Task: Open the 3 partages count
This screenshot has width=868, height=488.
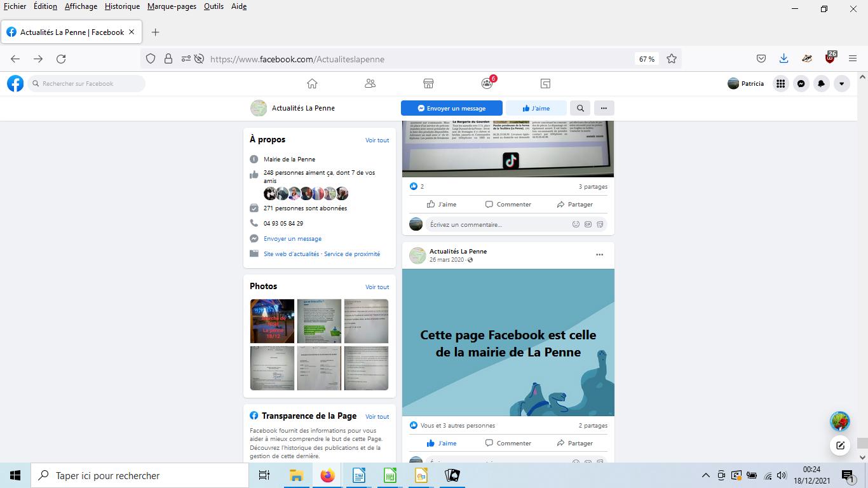Action: pos(593,187)
